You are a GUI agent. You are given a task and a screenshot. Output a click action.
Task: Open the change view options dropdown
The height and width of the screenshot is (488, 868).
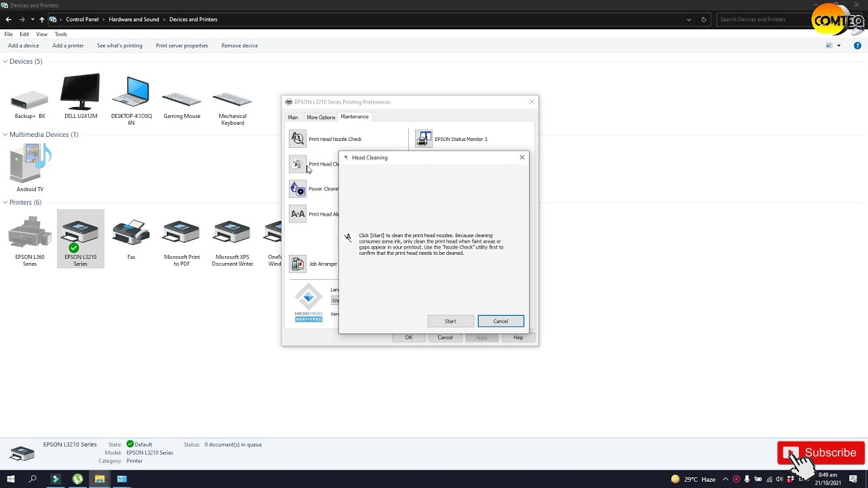(839, 45)
